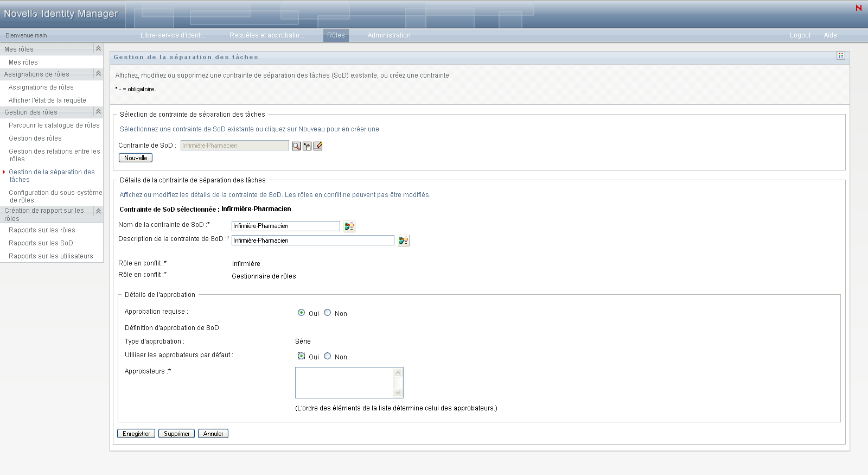
Task: Click the history icon beside Contrainte de SoD
Action: click(x=307, y=146)
